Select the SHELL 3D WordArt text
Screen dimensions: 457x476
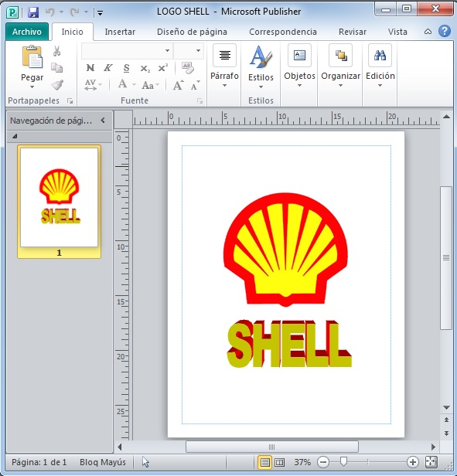click(289, 344)
